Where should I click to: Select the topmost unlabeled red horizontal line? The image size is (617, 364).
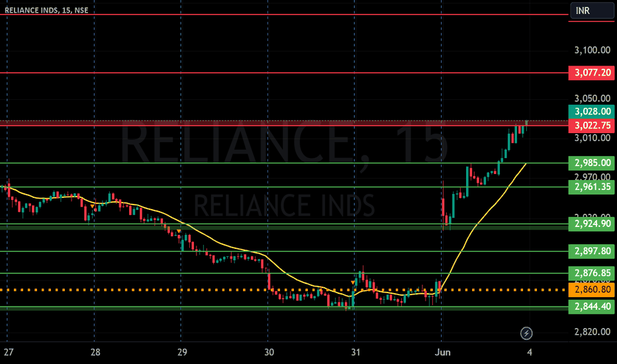point(283,15)
